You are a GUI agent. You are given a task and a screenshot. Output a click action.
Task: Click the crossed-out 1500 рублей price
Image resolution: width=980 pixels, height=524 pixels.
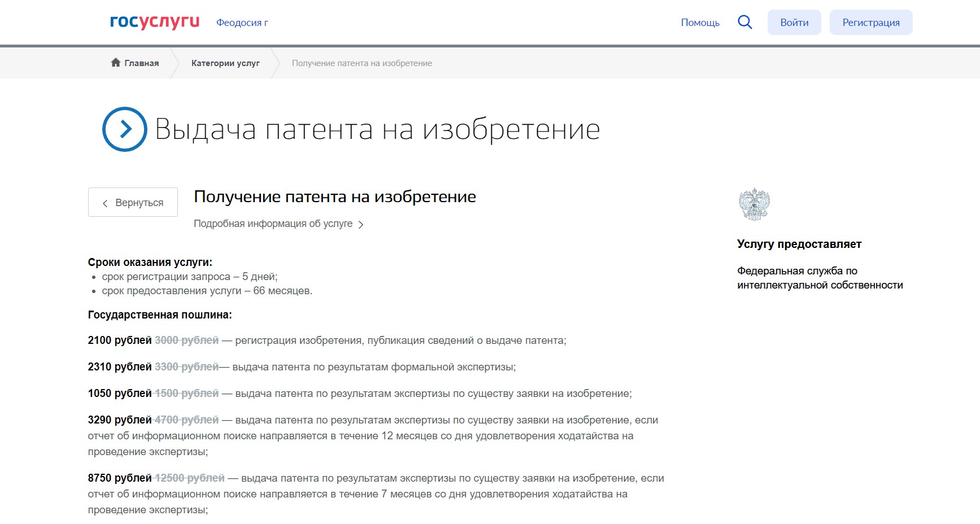pos(187,394)
